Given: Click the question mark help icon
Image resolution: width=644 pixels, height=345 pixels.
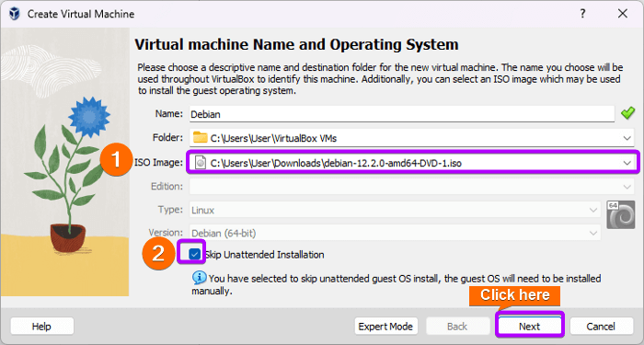Looking at the screenshot, I should point(582,14).
